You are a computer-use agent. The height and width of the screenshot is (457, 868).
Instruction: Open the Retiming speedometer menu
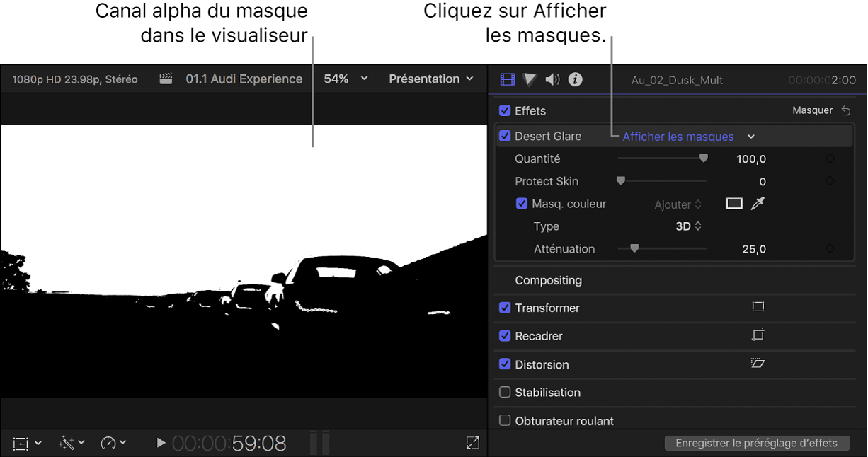112,443
